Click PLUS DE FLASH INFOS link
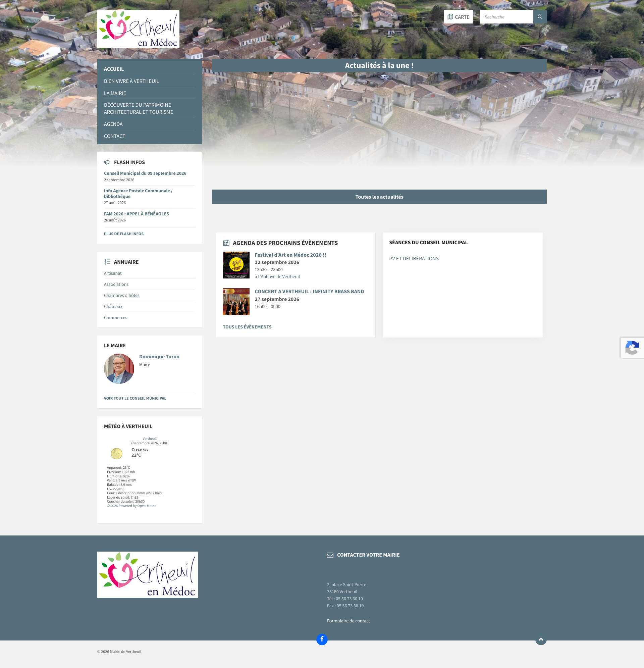The height and width of the screenshot is (668, 644). click(x=124, y=234)
